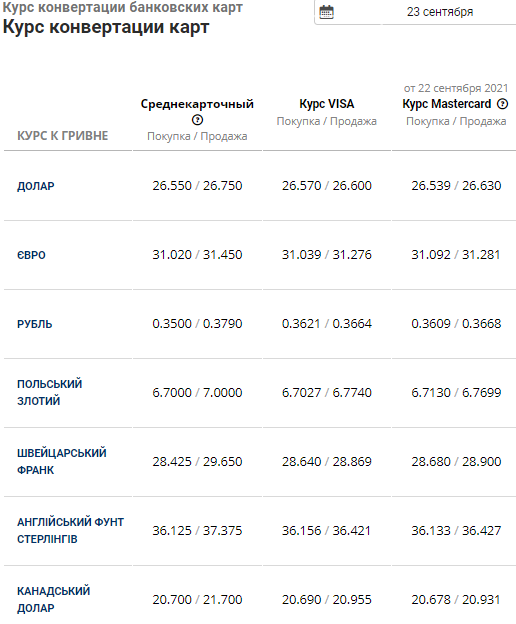Screen dimensions: 516x624
Task: Open АНГЛІЙСЬКИЙ ФУНТ СТЕРЛІНГІВ link
Action: tap(70, 530)
